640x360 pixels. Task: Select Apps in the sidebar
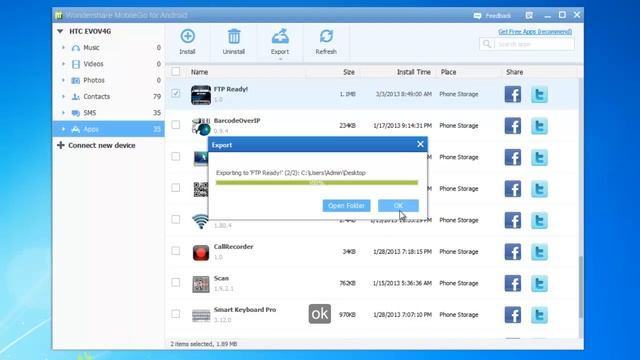coord(109,129)
